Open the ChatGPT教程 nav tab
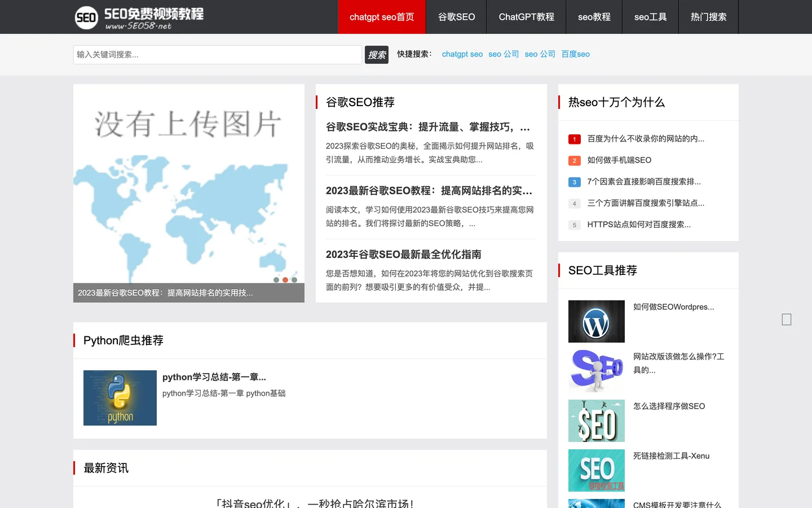Viewport: 812px width, 508px height. click(x=526, y=17)
